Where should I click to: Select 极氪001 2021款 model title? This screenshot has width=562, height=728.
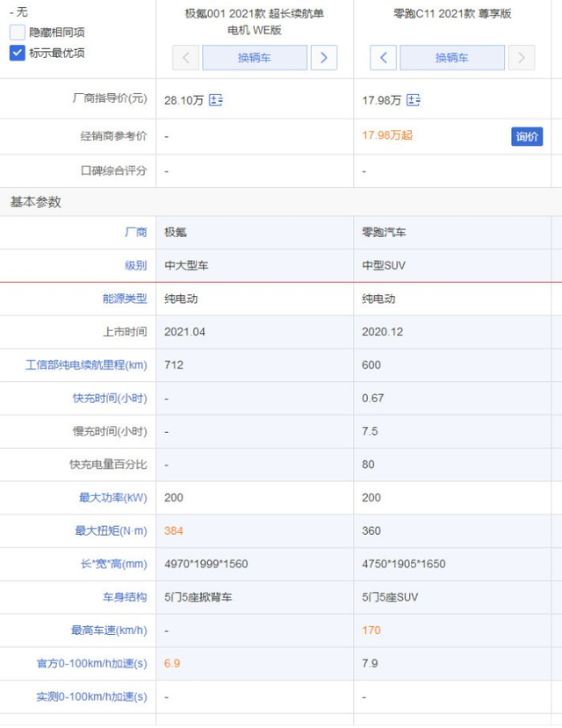255,22
